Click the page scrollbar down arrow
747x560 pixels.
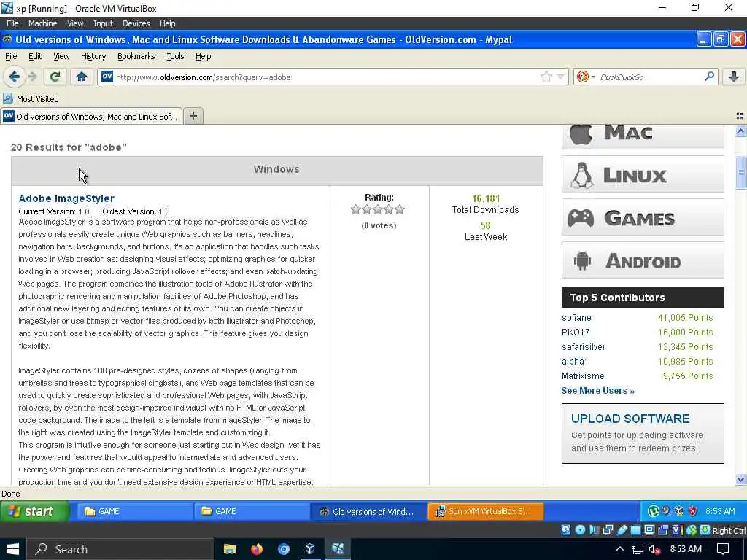pos(740,480)
